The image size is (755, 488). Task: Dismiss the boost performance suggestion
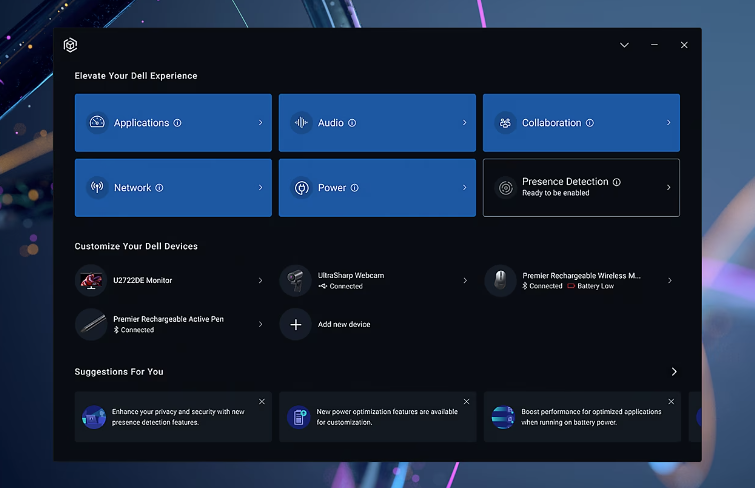coord(671,402)
